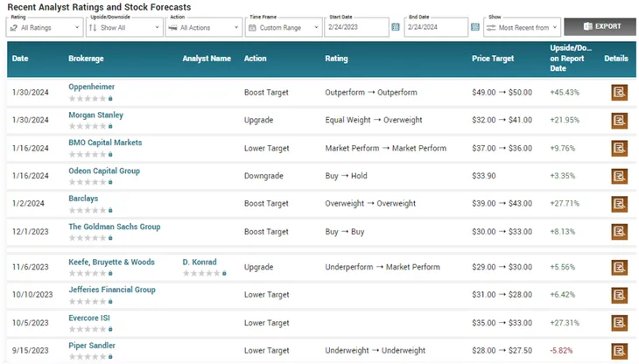Open the Upside/Downside Show All dropdown
639x364 pixels.
point(124,27)
